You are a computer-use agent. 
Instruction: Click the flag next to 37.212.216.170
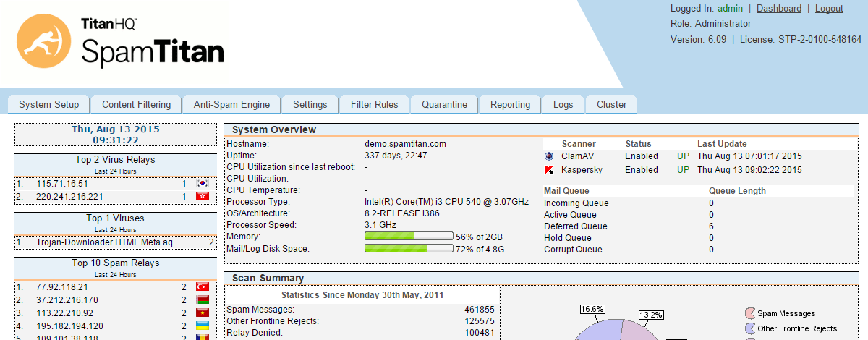tap(203, 300)
